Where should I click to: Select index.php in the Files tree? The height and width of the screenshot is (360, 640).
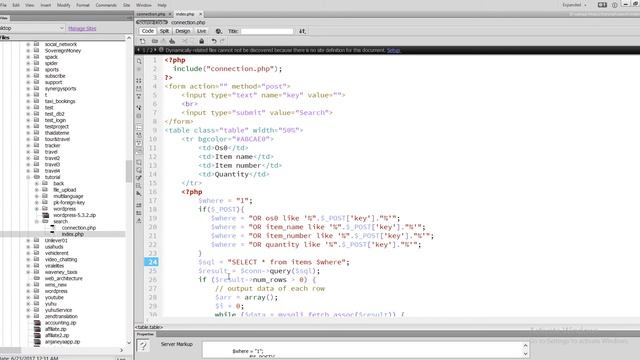click(73, 234)
